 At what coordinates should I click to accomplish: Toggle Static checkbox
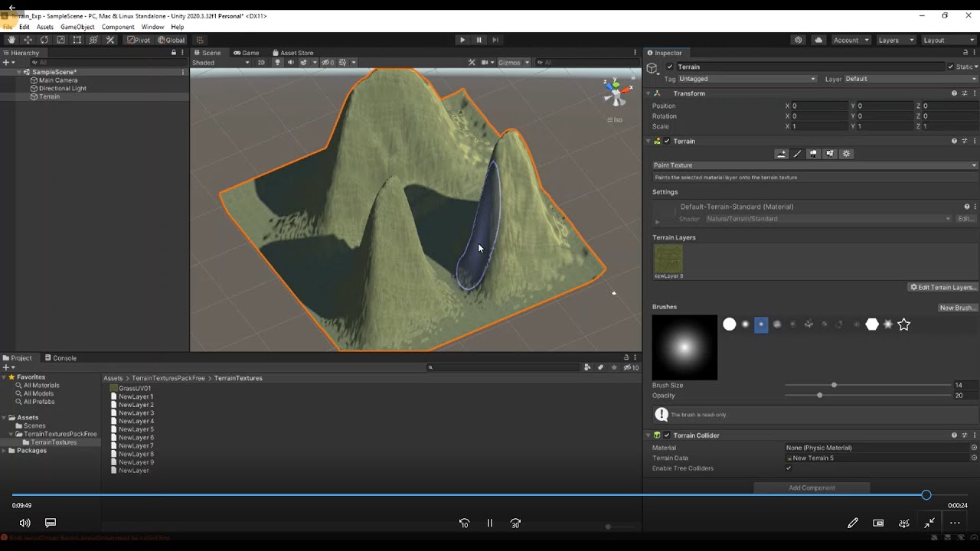click(x=952, y=67)
